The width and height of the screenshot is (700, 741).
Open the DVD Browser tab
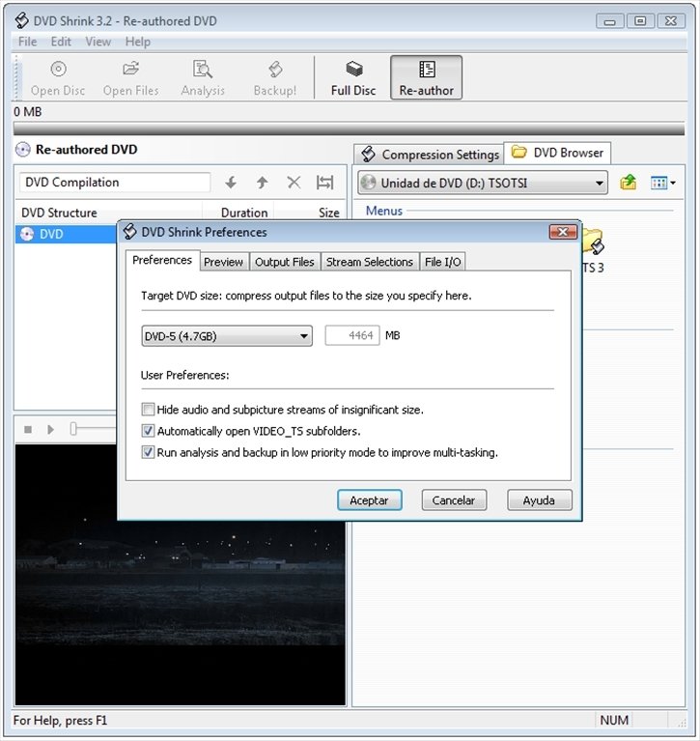(557, 153)
